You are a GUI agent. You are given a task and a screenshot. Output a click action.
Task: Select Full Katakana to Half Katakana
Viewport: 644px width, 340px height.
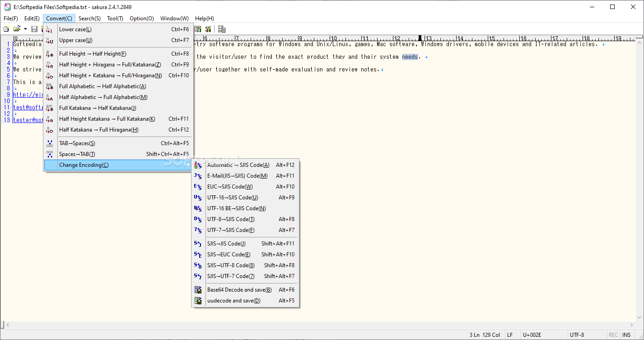coord(118,108)
